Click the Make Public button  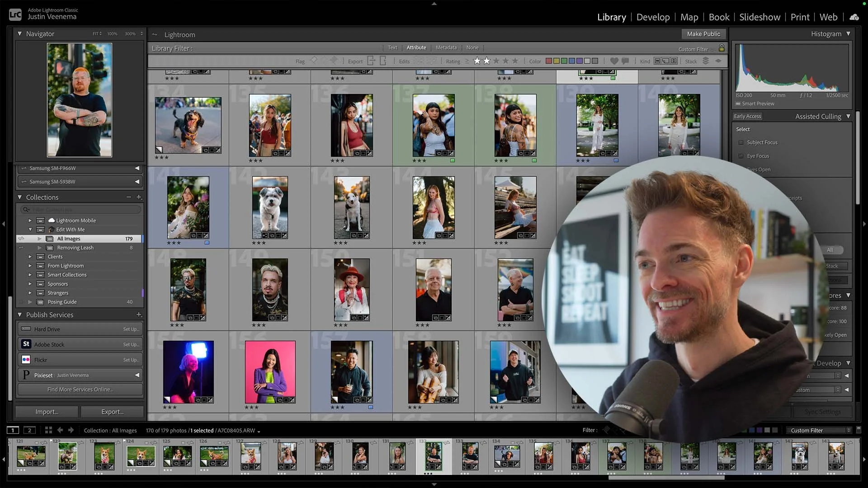click(703, 34)
